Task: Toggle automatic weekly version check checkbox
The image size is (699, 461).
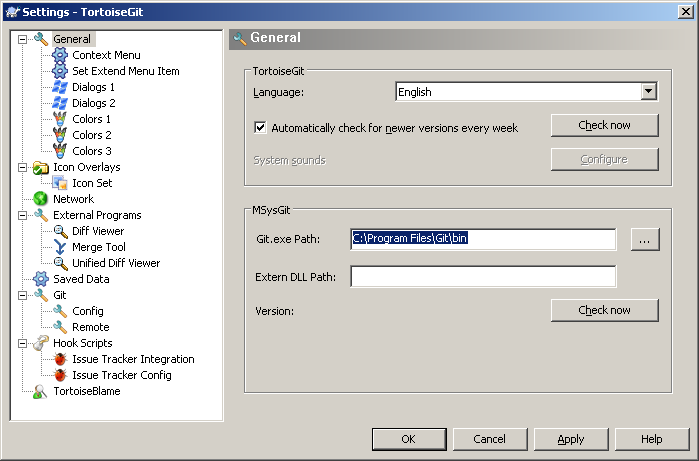Action: 260,128
